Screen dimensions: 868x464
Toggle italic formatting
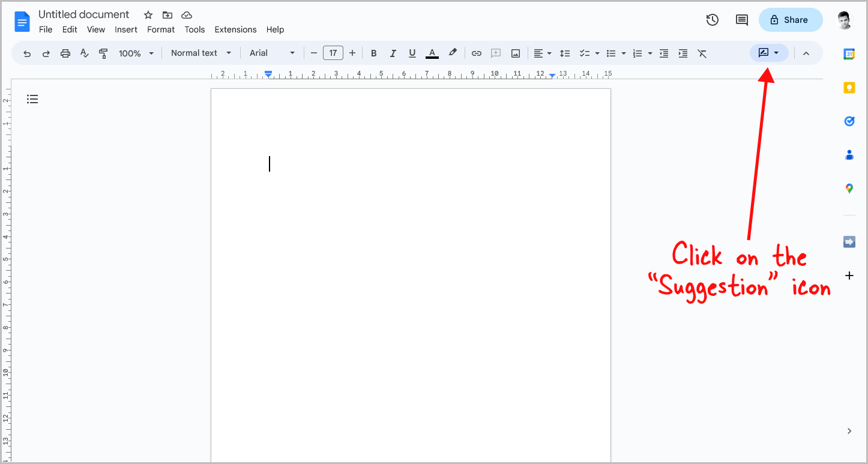[x=393, y=53]
